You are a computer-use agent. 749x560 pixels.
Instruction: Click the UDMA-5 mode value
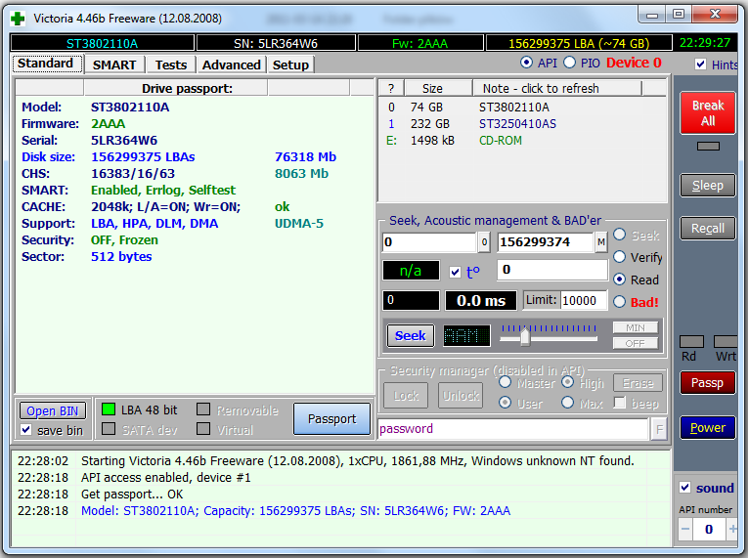click(x=299, y=224)
